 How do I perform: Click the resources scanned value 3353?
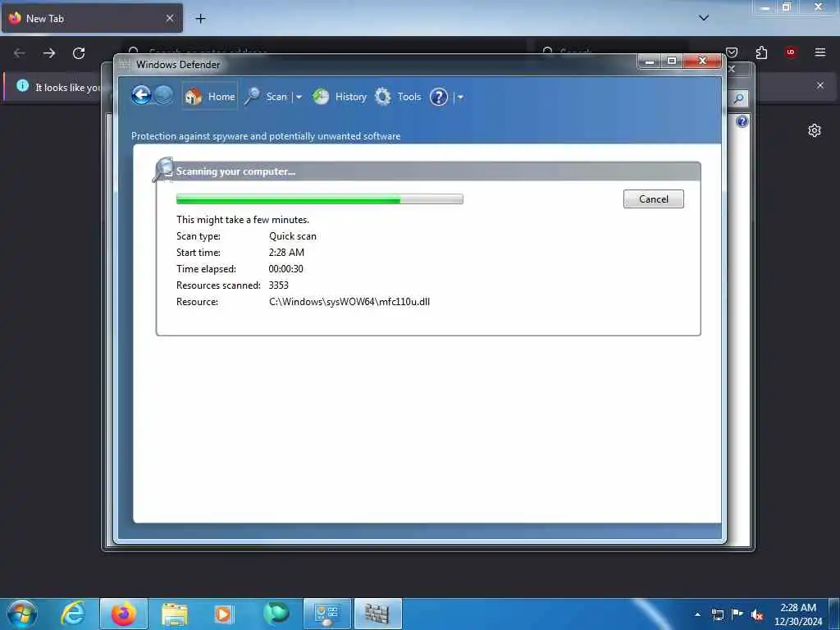(x=279, y=285)
